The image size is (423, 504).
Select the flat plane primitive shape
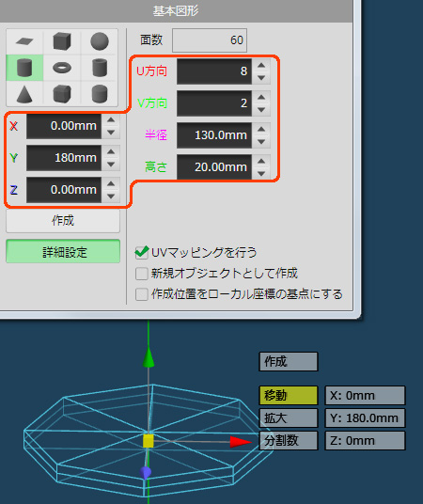tap(24, 41)
